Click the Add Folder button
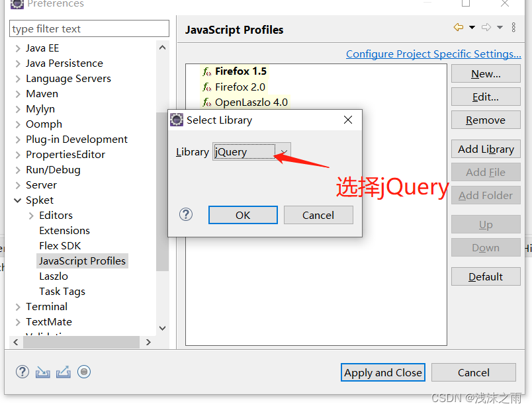532x410 pixels. (486, 195)
